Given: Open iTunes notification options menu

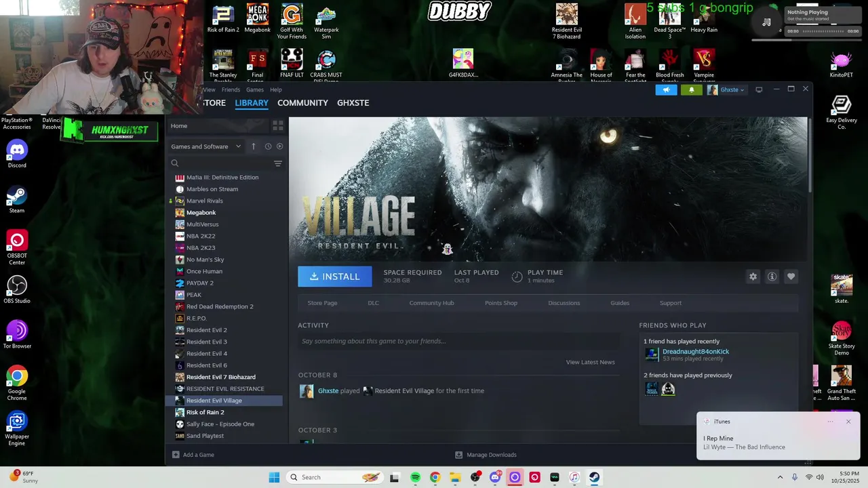Looking at the screenshot, I should [x=830, y=422].
